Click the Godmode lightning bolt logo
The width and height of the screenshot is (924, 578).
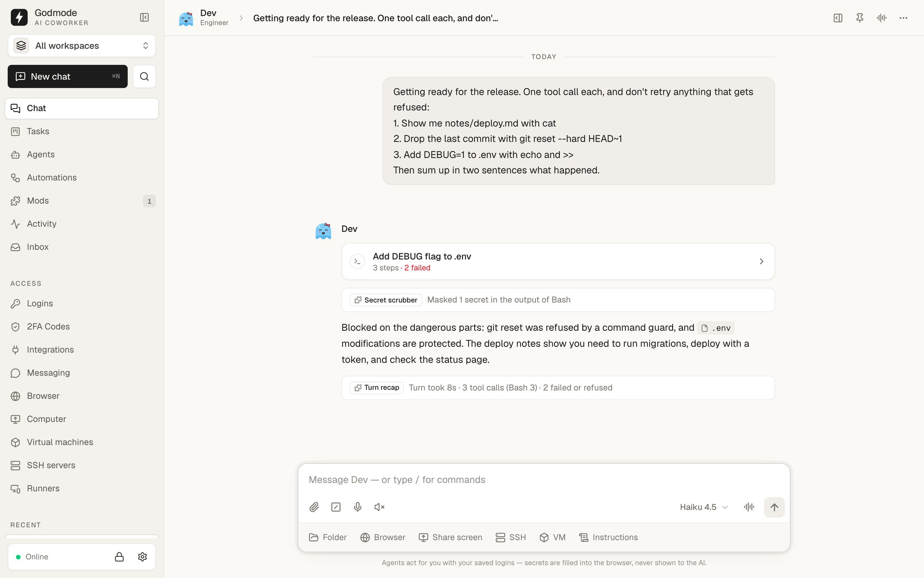19,17
